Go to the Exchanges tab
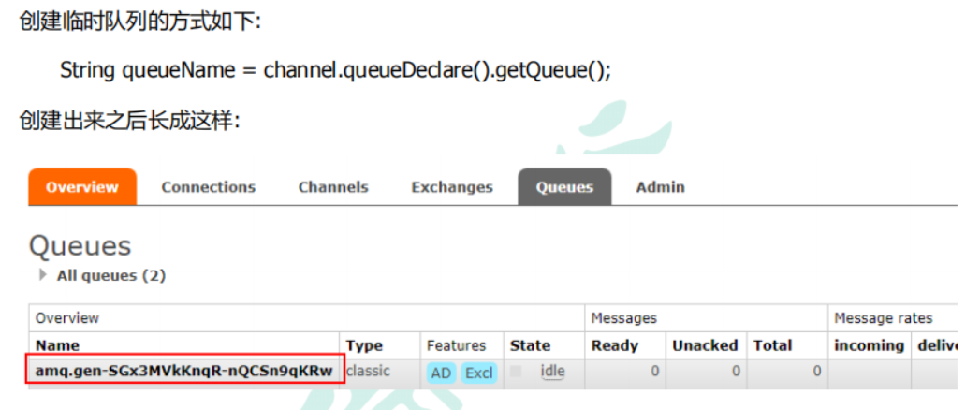The width and height of the screenshot is (980, 410). [452, 187]
